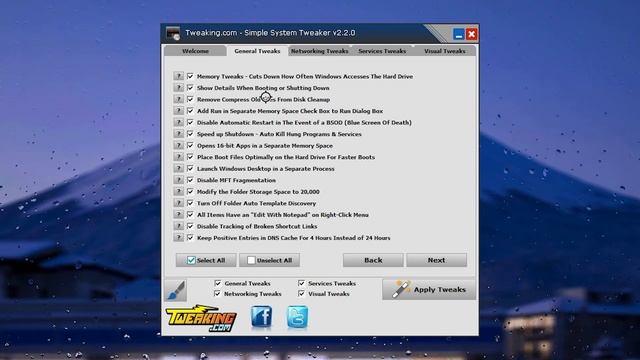Open help for Add Run in Separate Memory Space

178,111
